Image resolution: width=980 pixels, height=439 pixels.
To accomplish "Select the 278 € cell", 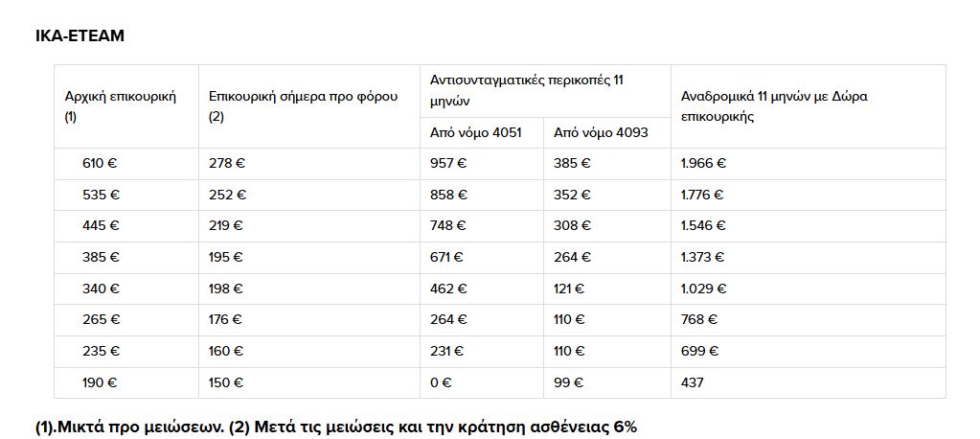I will pos(227,164).
